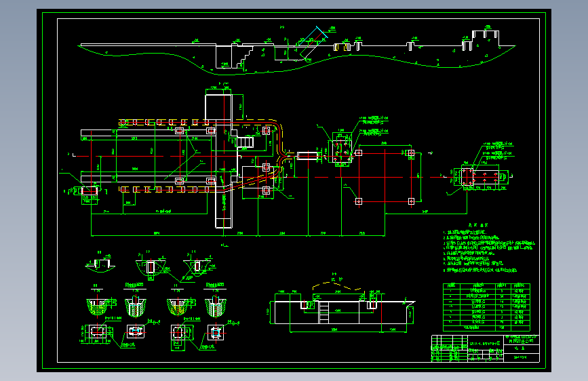
Task: Pick the leftmost hatched footing section detail
Action: [97, 306]
